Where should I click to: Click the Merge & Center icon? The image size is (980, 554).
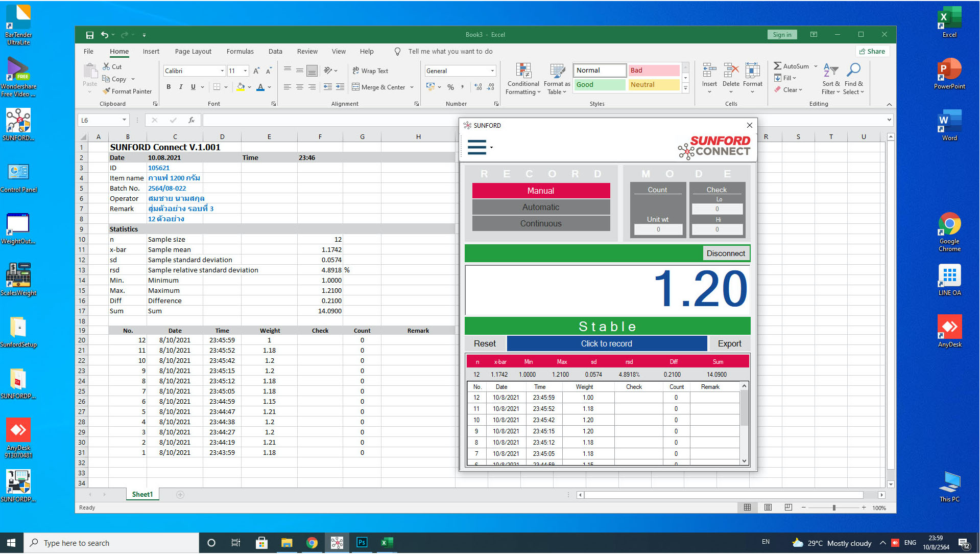pos(356,87)
